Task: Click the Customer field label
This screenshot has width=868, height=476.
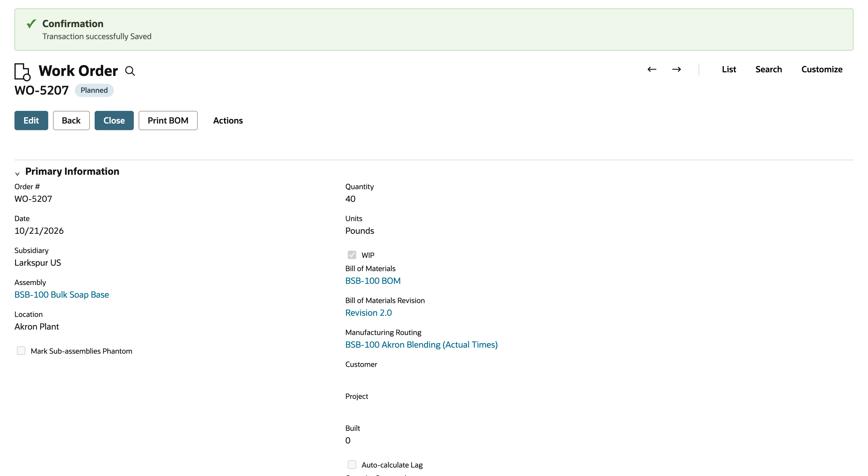Action: coord(361,365)
